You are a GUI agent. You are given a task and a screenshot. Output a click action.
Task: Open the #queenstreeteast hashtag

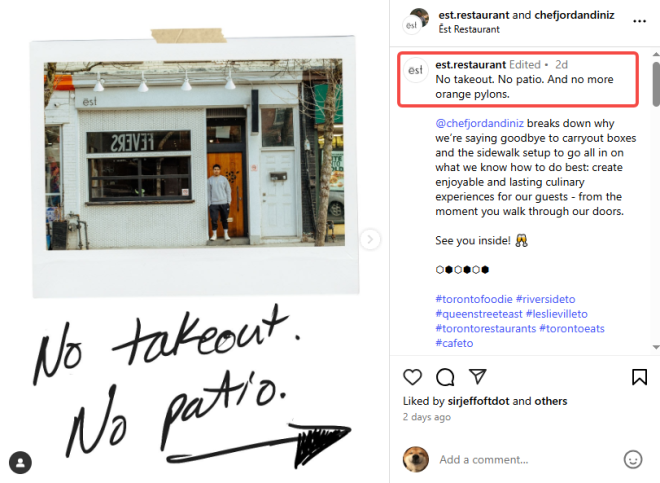[479, 314]
